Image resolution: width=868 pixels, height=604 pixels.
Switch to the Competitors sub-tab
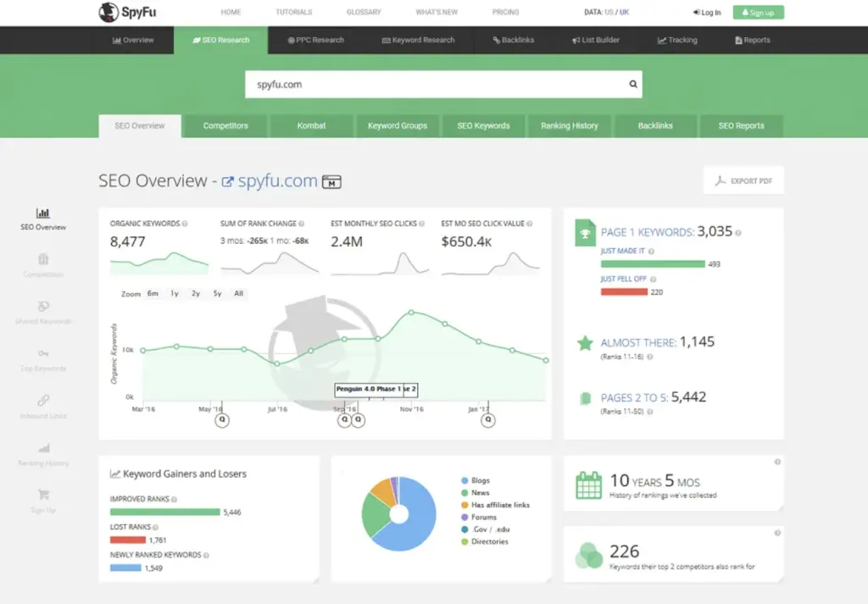pyautogui.click(x=225, y=126)
